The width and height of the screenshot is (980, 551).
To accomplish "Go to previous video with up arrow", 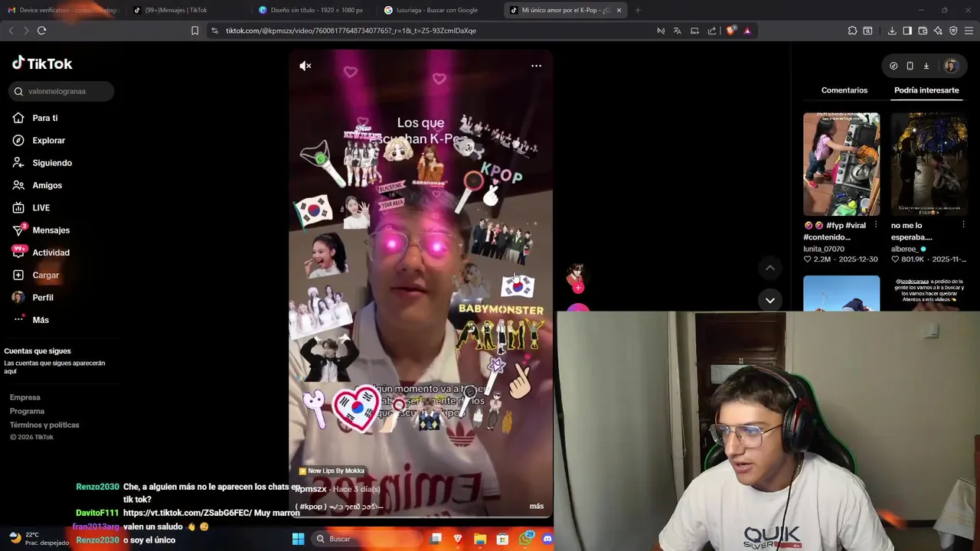I will pyautogui.click(x=770, y=268).
